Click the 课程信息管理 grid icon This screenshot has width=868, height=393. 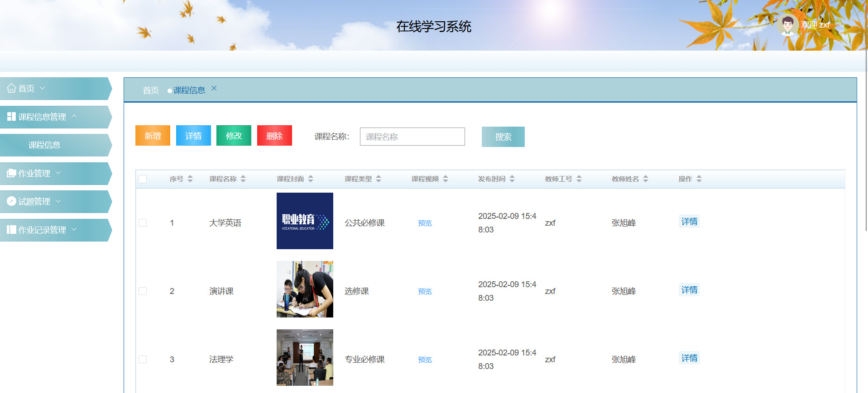[11, 117]
